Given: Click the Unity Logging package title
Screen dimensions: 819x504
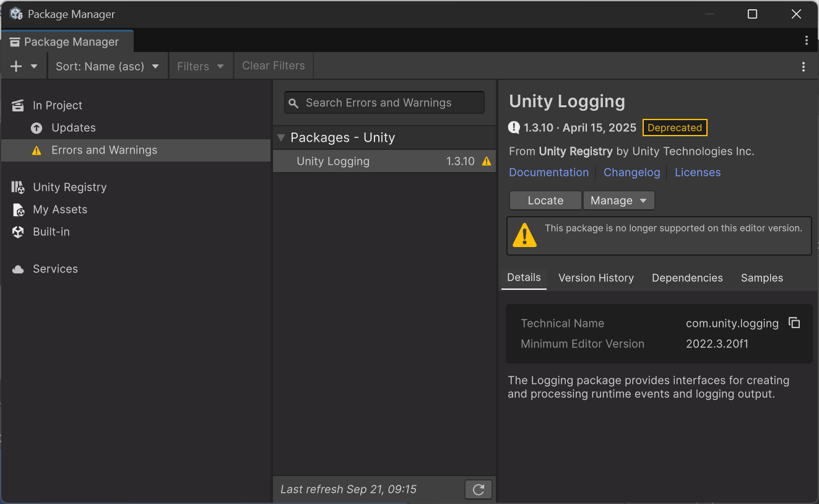Looking at the screenshot, I should (567, 102).
